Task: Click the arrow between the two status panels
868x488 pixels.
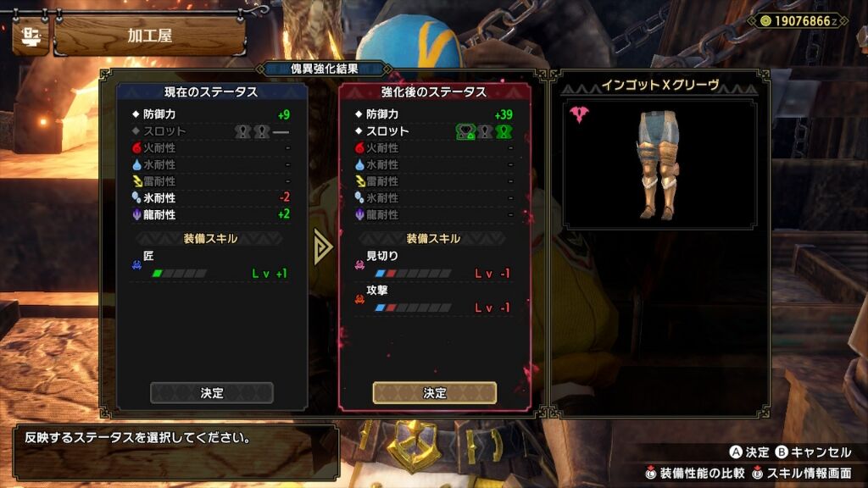Action: coord(323,247)
